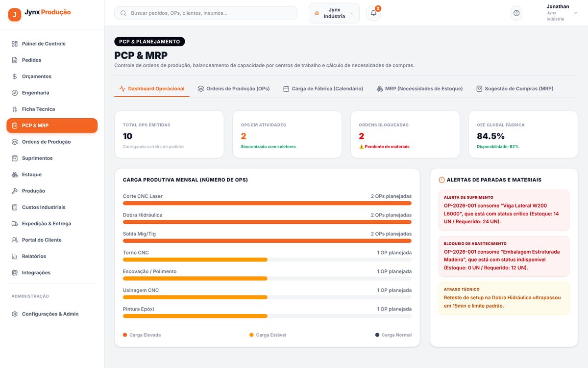Click the OEE Global Fábrica card
Screen dimensions: 588x368
pos(523,134)
